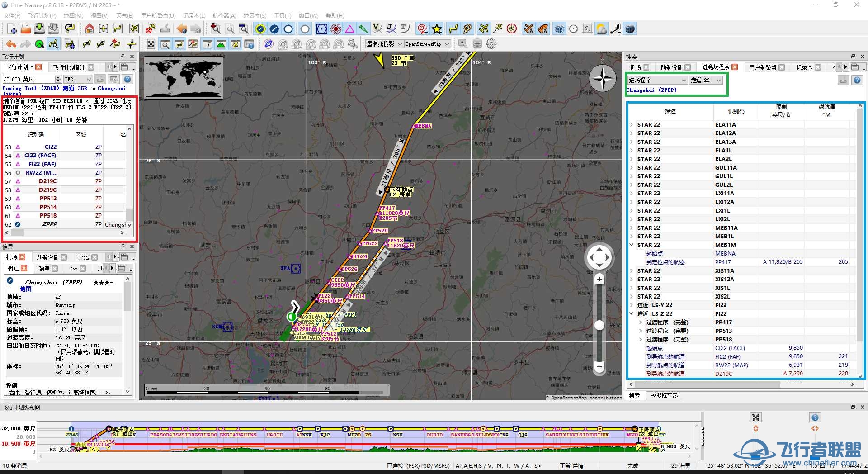Open help in procedure search panel
Viewport: 868px width, 474px height.
pos(857,80)
